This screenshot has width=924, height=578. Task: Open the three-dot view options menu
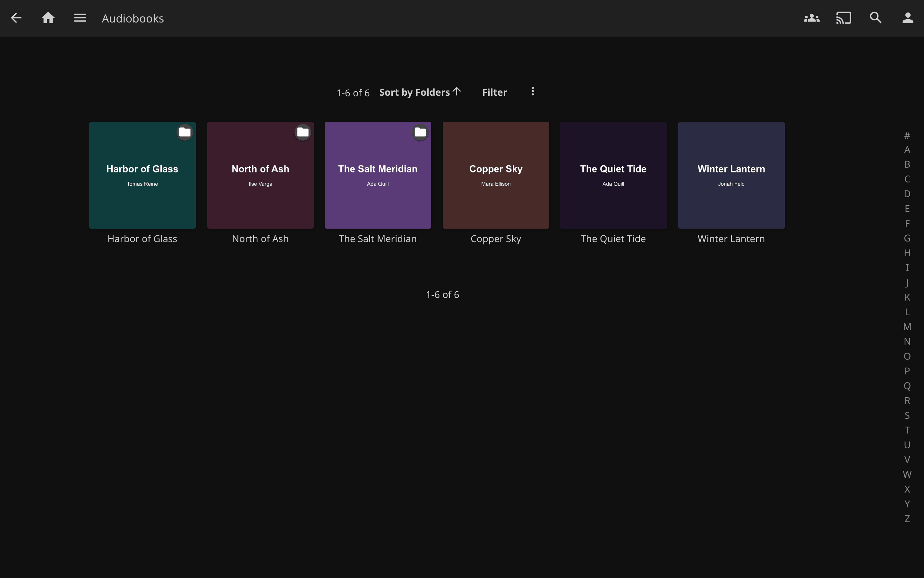pyautogui.click(x=533, y=92)
